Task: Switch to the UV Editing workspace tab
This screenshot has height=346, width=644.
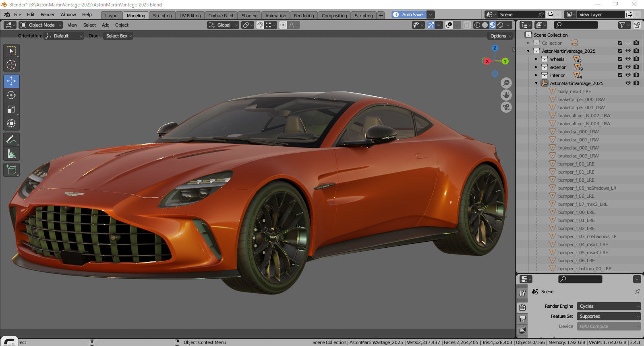Action: click(190, 16)
